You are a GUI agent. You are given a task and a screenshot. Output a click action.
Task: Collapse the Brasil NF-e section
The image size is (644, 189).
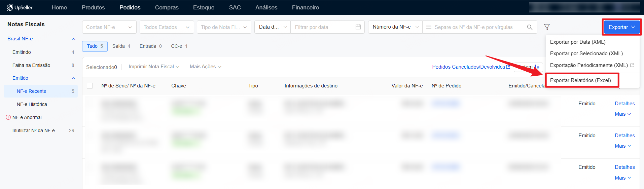73,39
